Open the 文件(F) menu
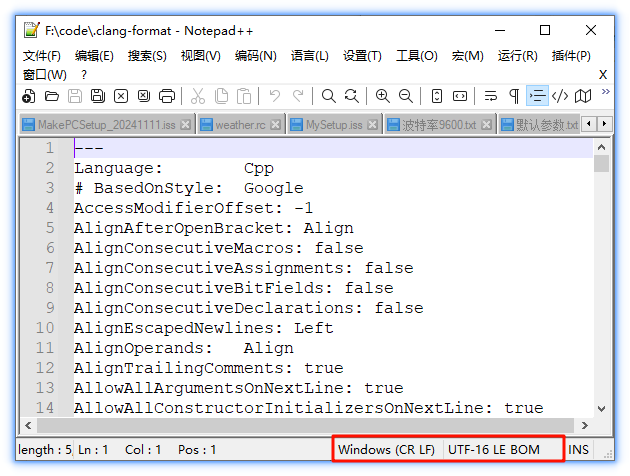This screenshot has height=476, width=630. click(42, 56)
